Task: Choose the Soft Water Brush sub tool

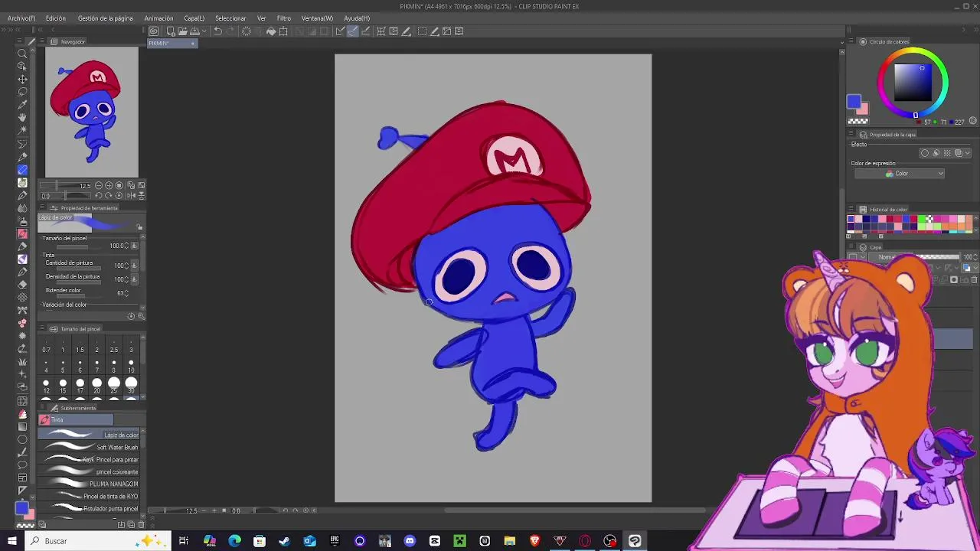Action: pos(90,447)
